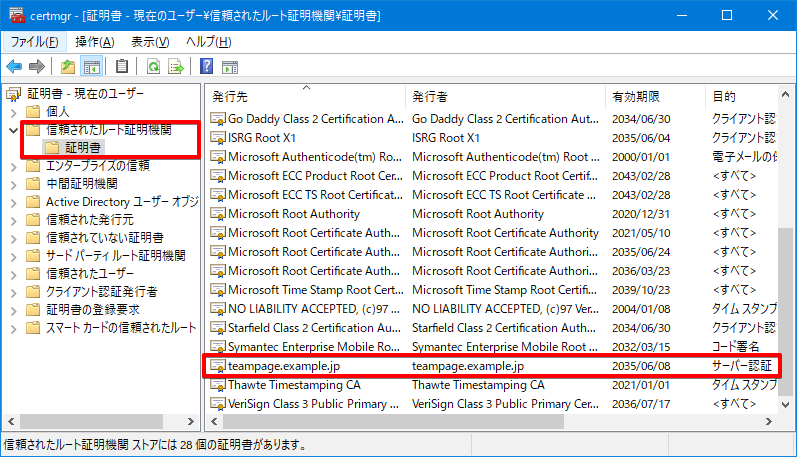Click certificate icon of ISRG Root X1 row
797x457 pixels.
(x=218, y=138)
